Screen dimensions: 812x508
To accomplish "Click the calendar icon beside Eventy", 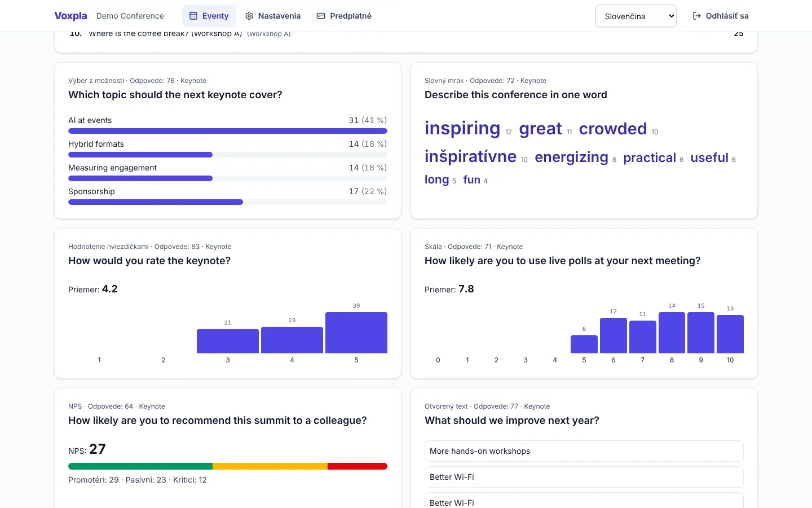I will click(x=193, y=16).
